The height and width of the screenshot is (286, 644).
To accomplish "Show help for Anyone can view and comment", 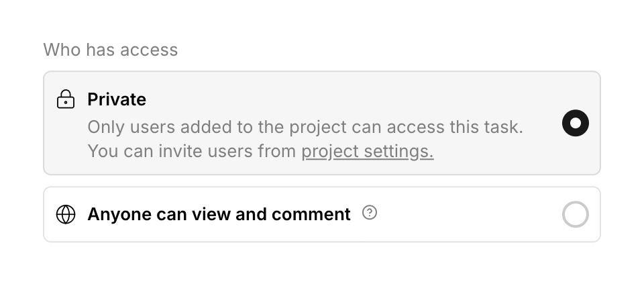I will pyautogui.click(x=370, y=213).
